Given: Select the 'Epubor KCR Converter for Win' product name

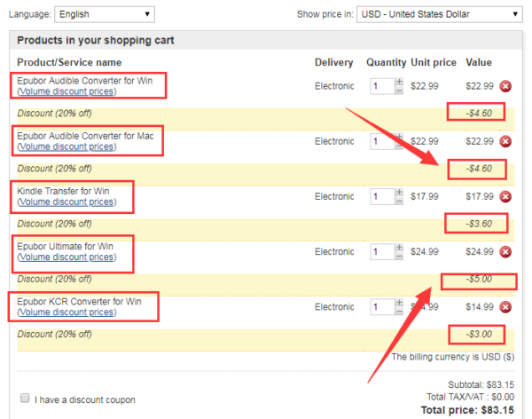Looking at the screenshot, I should [x=79, y=302].
